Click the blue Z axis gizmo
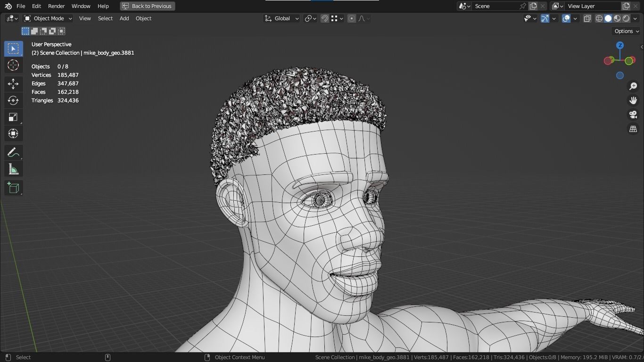 tap(620, 45)
